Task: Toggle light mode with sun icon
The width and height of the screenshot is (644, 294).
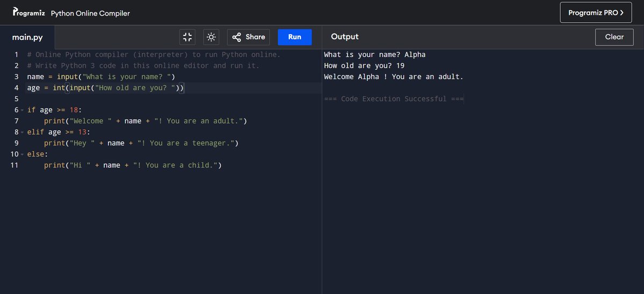Action: click(x=211, y=37)
